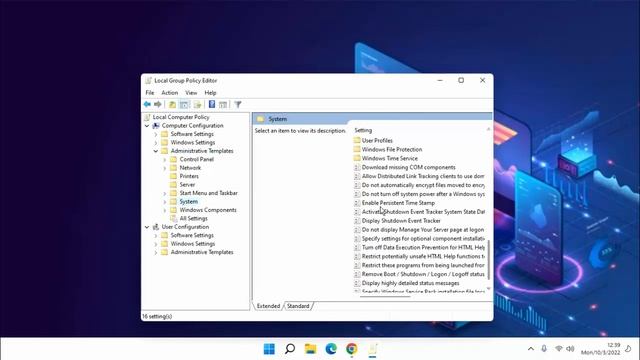Open the Windows Start button on the taskbar
640x360 pixels.
point(269,349)
